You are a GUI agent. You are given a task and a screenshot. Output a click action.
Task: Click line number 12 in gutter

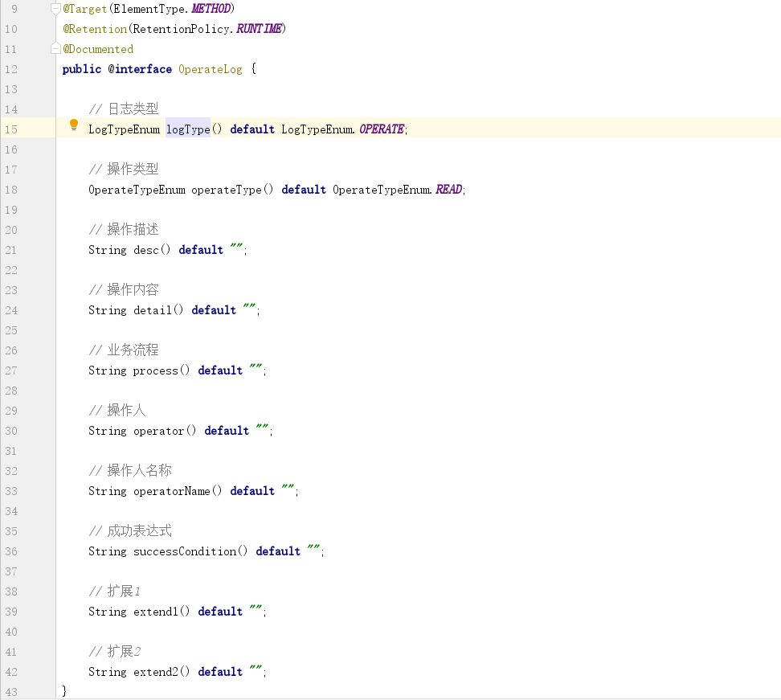pos(11,69)
